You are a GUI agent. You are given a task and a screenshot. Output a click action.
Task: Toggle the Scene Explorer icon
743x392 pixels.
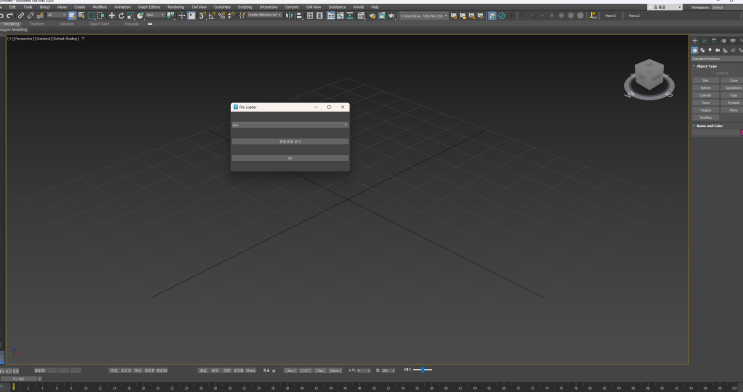pyautogui.click(x=310, y=16)
